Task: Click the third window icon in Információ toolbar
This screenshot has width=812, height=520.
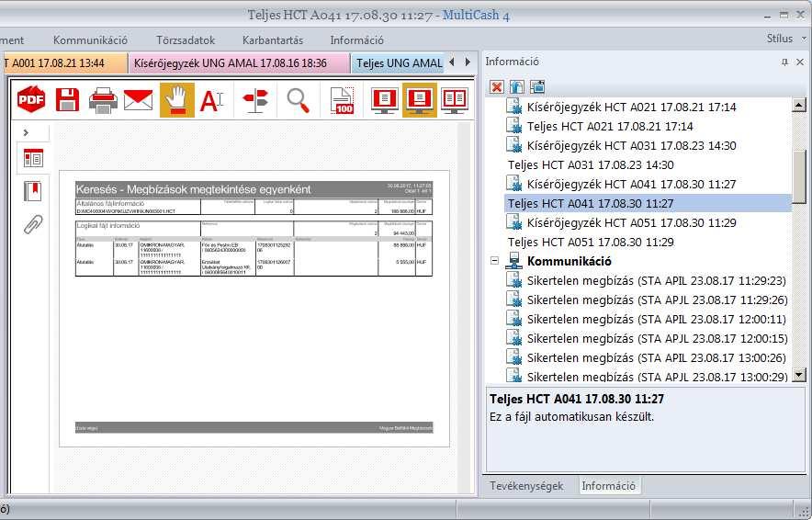Action: (x=537, y=86)
